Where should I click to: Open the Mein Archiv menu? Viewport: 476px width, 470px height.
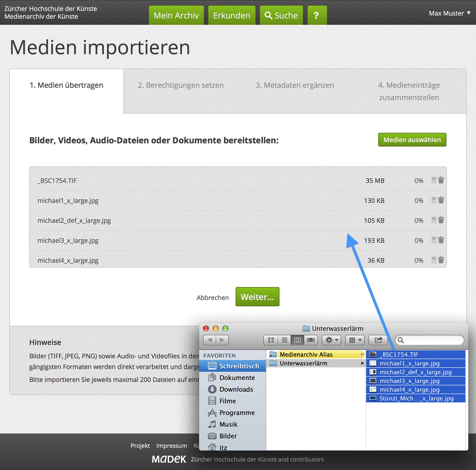click(176, 15)
